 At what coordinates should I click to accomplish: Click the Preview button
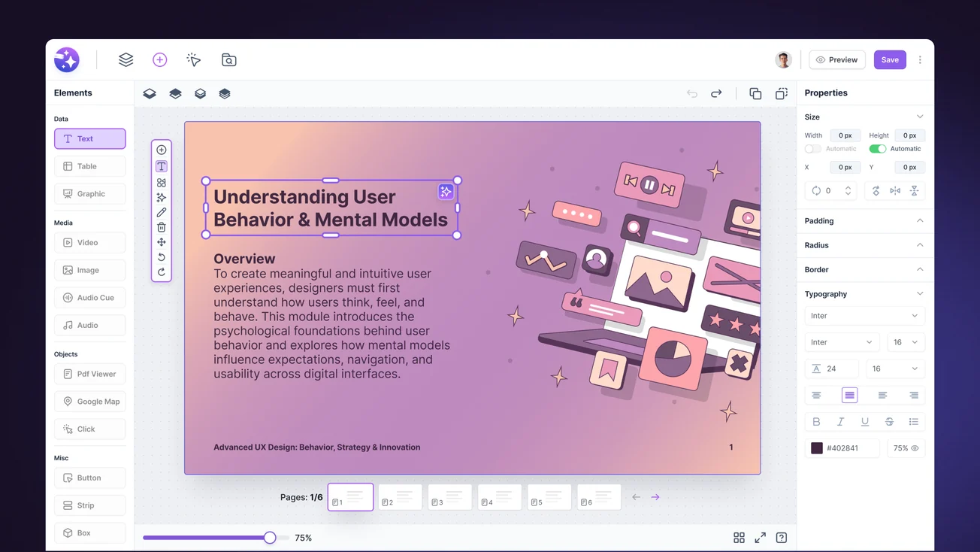837,59
